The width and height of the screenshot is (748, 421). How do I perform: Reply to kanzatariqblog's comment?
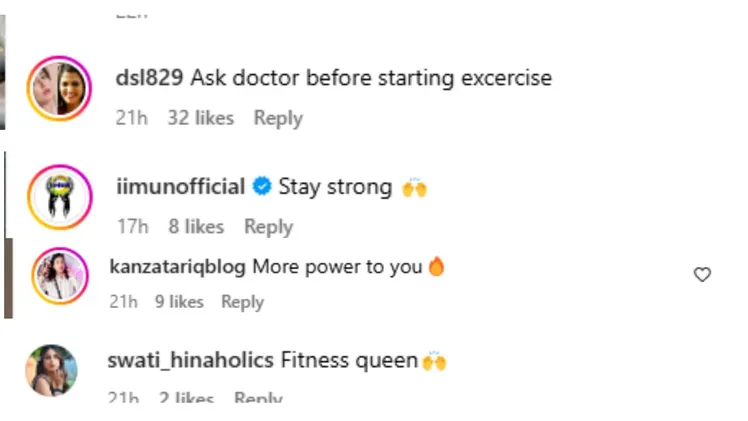tap(242, 302)
